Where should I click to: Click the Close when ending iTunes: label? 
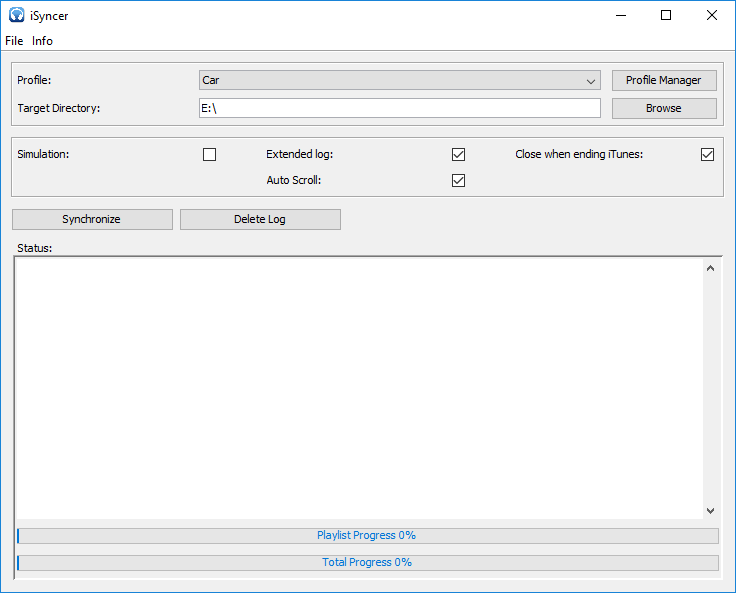tap(579, 154)
